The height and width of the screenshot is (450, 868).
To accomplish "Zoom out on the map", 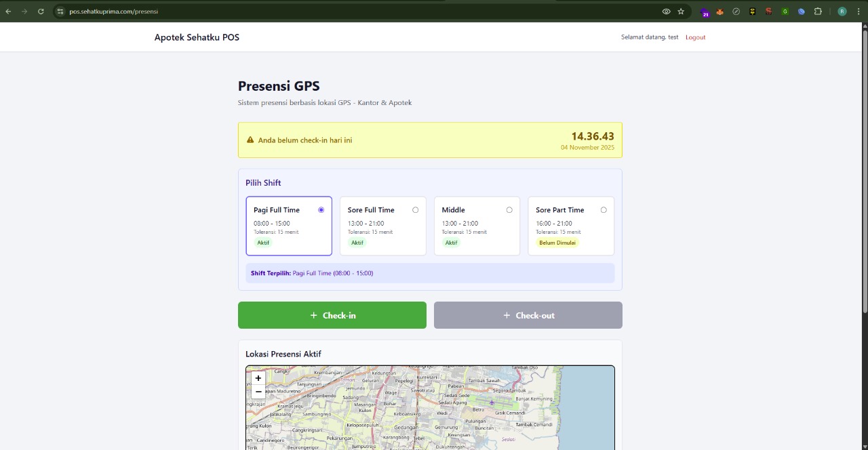I will pos(258,392).
